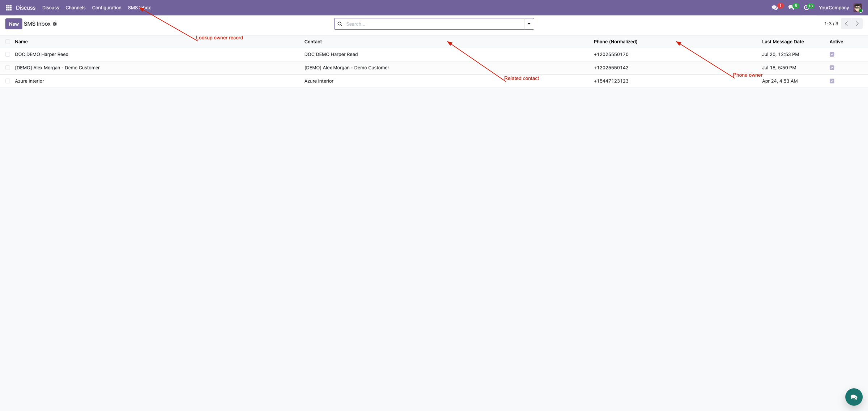
Task: Click the New button
Action: point(14,24)
